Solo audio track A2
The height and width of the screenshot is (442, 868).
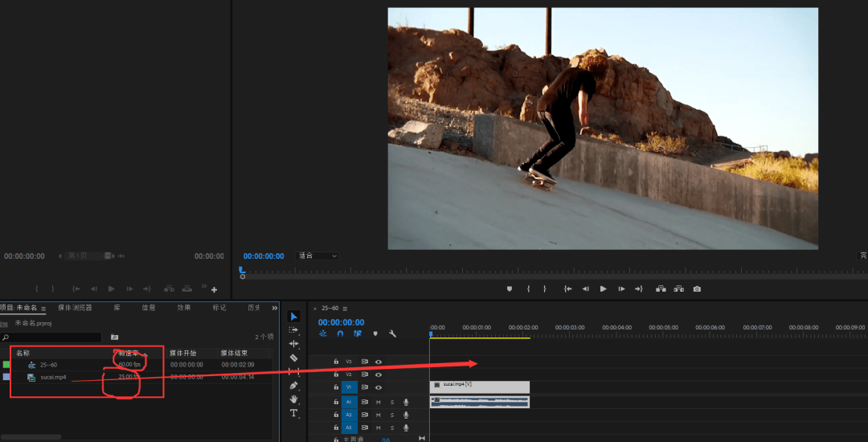(x=392, y=415)
